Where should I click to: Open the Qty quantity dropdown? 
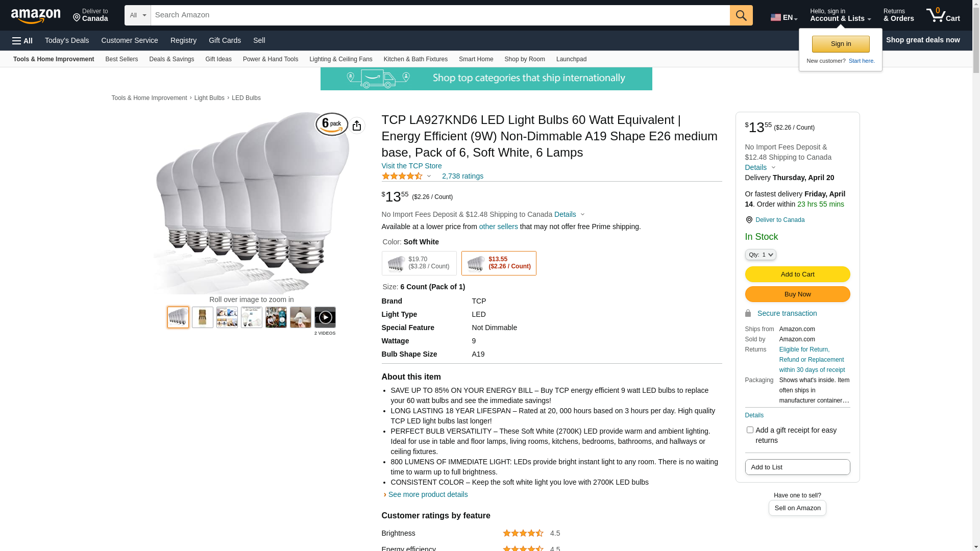click(x=761, y=255)
